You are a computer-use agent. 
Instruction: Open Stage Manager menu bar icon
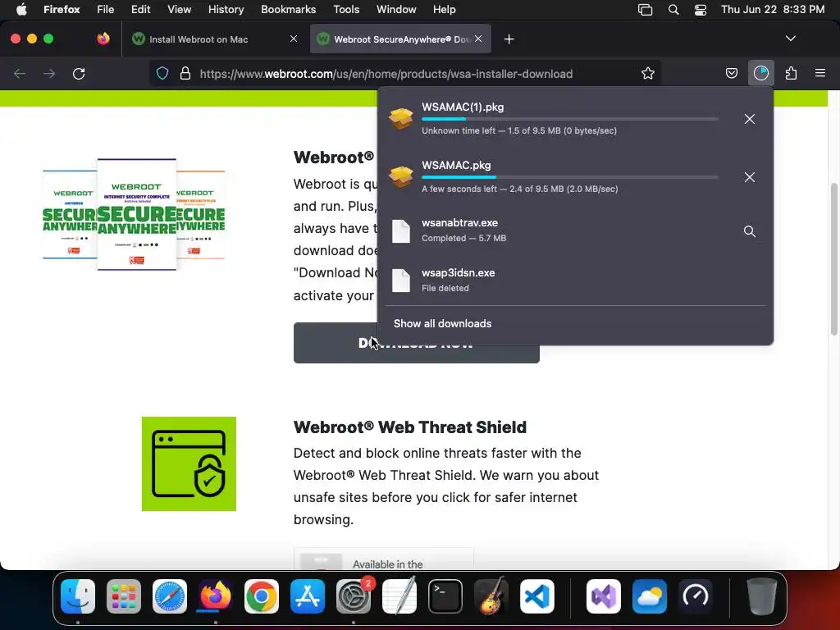(645, 10)
